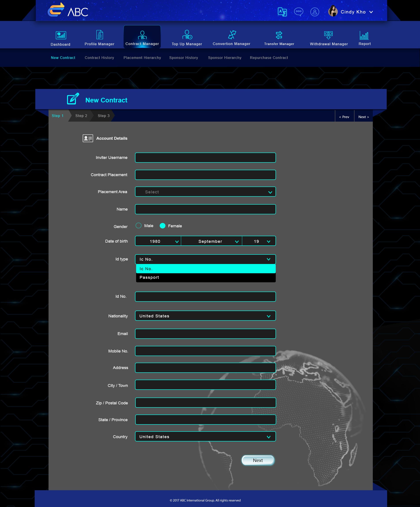Open Placement Hierarchy submenu item
The height and width of the screenshot is (507, 420).
142,58
